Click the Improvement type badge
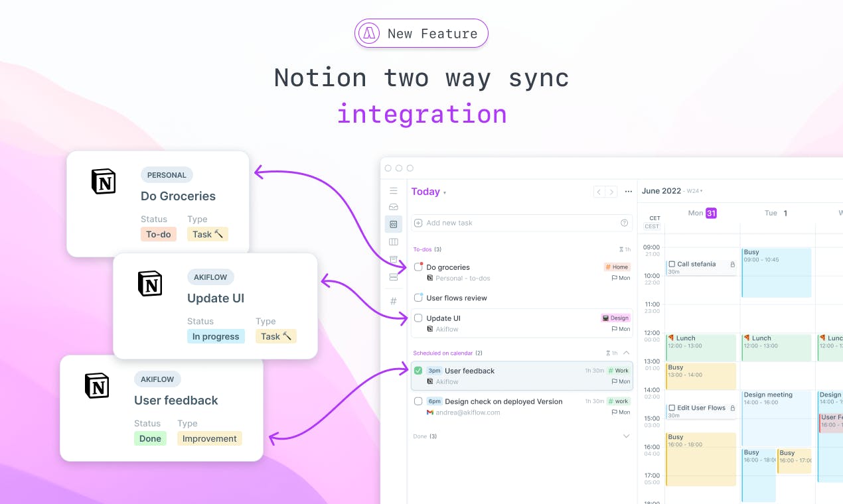The image size is (843, 504). 210,438
